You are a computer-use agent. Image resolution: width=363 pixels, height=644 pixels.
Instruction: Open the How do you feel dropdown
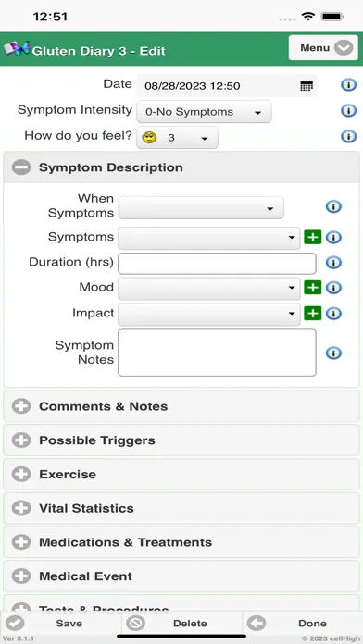click(x=177, y=138)
